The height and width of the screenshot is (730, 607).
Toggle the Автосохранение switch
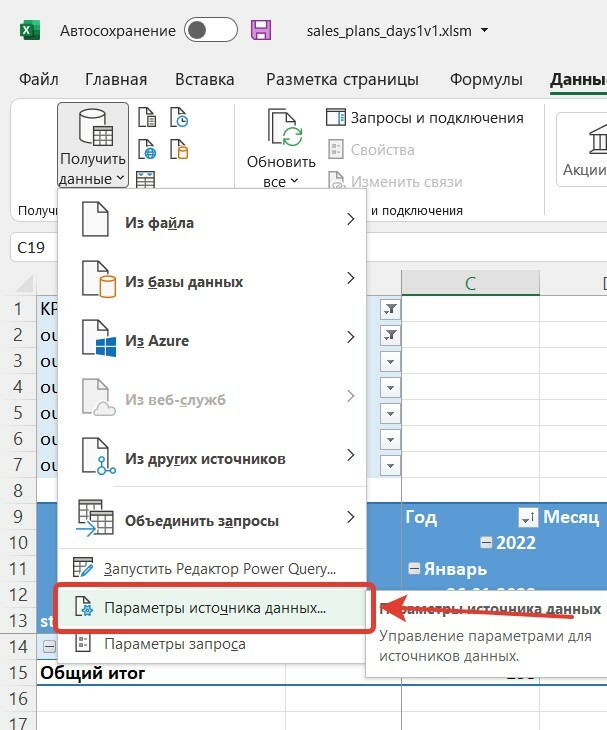pos(210,30)
